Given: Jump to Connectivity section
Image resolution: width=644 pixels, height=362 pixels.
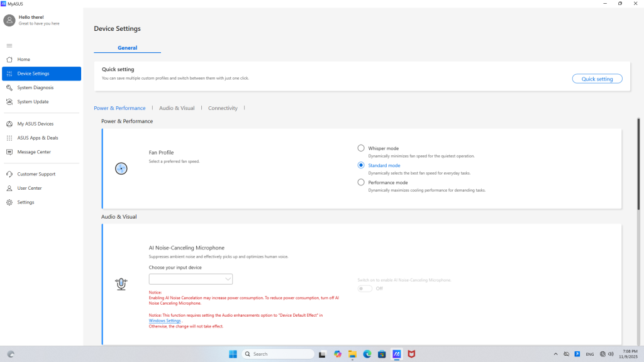Looking at the screenshot, I should click(x=223, y=108).
